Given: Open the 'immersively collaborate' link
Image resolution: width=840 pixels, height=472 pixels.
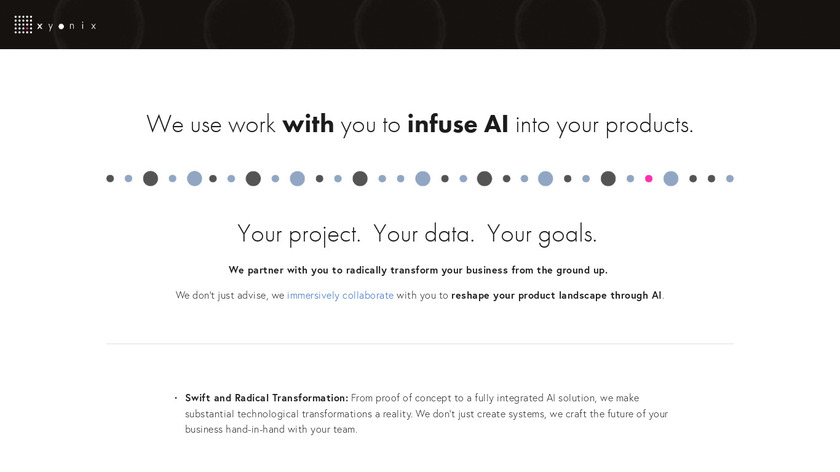Looking at the screenshot, I should (x=340, y=295).
